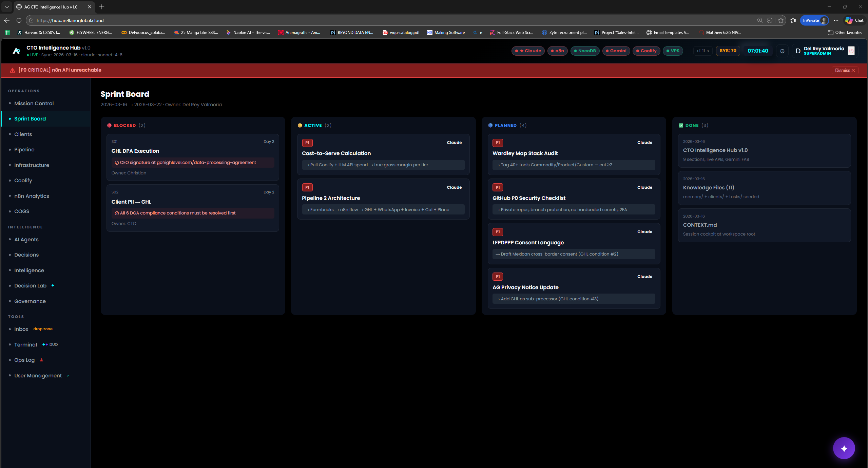Open the browser Copilot Chat button
This screenshot has height=468, width=868.
click(x=854, y=20)
